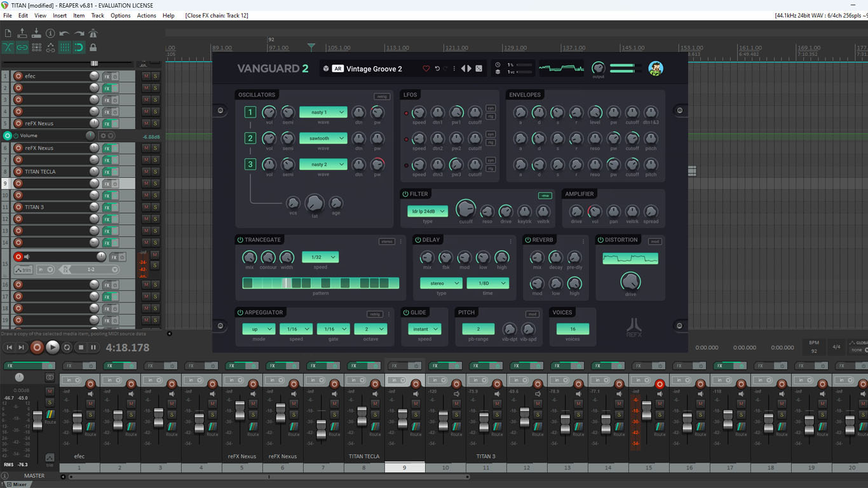Open the Actions menu

click(146, 15)
